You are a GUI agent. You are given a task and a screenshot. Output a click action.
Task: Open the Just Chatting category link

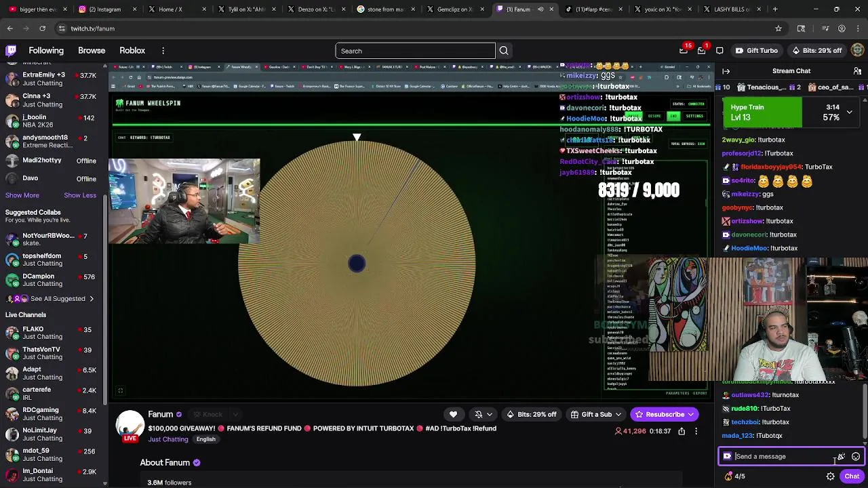tap(168, 439)
